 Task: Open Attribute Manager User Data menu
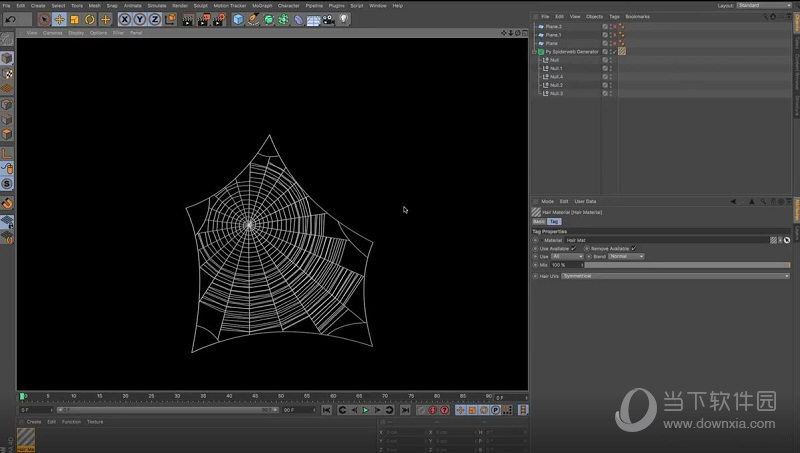[x=585, y=202]
